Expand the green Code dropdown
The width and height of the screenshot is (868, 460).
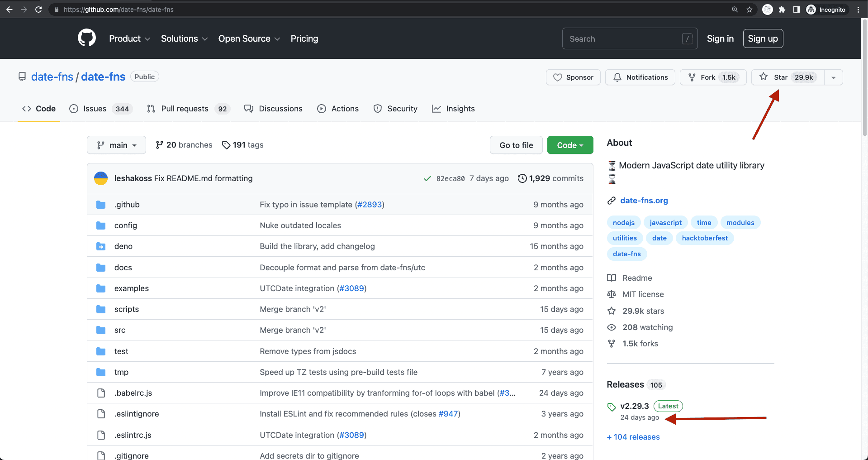point(570,145)
